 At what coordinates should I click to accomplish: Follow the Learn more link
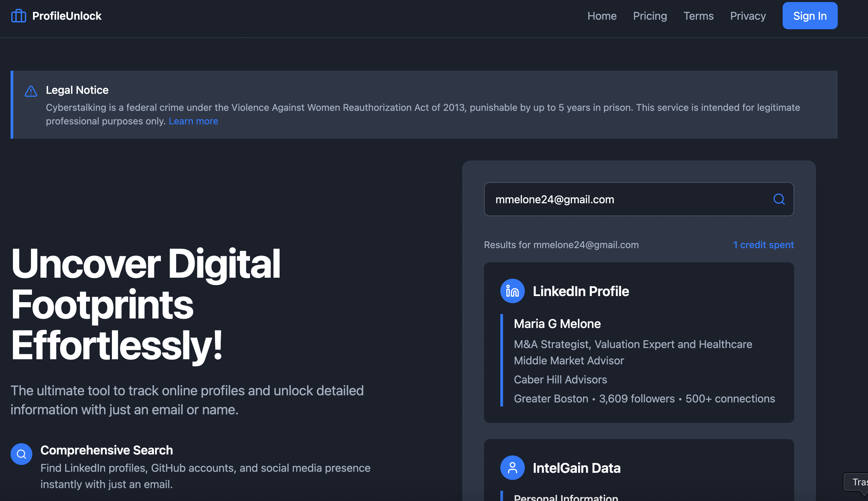tap(193, 121)
